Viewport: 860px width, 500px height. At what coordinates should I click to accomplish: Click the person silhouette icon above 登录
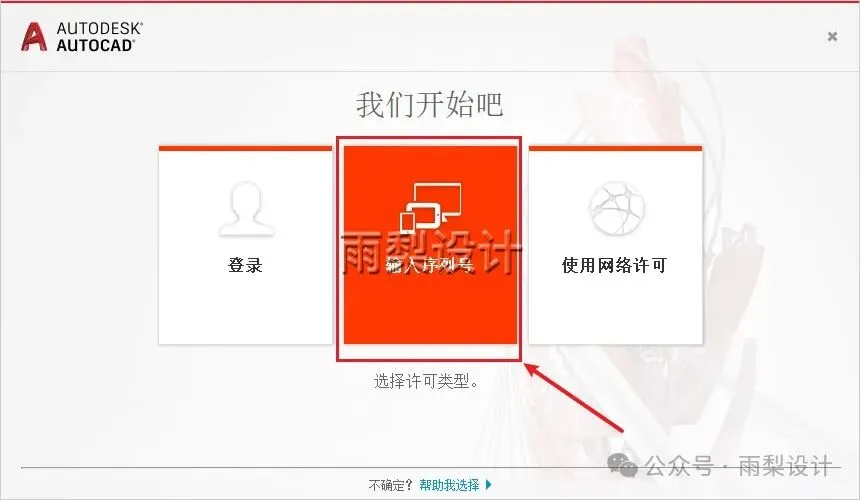(x=246, y=209)
